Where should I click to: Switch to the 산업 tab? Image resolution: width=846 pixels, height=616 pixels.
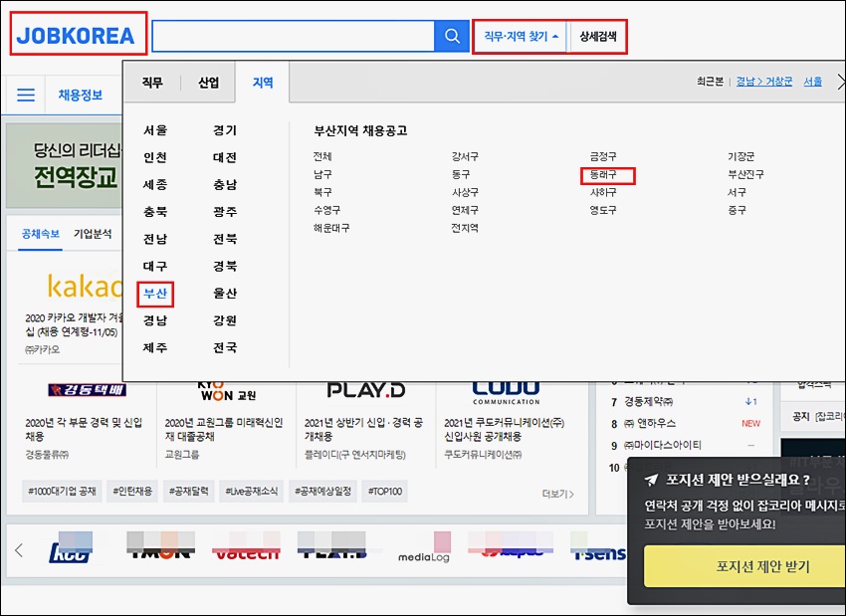click(209, 83)
